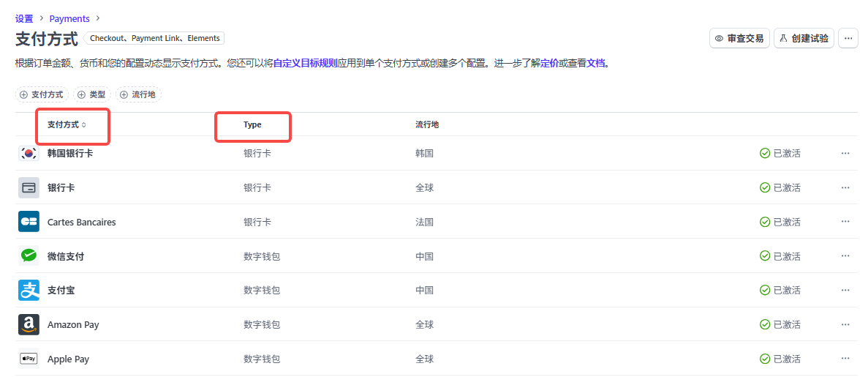The image size is (868, 377).
Task: Add the 类型 filter chip
Action: (x=92, y=94)
